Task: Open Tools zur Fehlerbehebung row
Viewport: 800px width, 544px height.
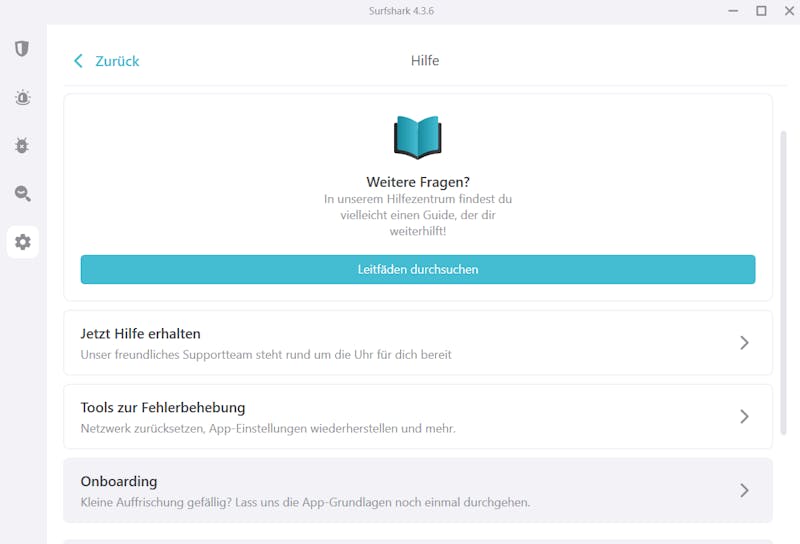Action: click(x=418, y=417)
